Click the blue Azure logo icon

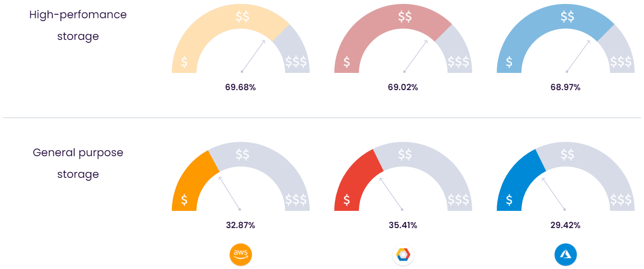(565, 255)
